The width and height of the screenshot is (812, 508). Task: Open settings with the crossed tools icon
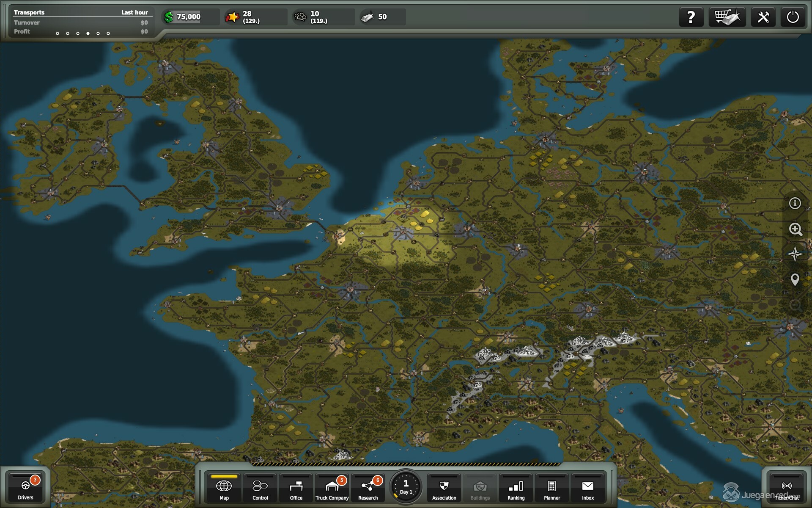[763, 17]
